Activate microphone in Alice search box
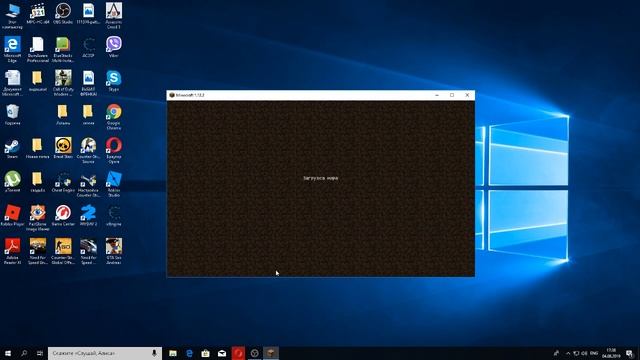This screenshot has width=640, height=360. point(154,353)
